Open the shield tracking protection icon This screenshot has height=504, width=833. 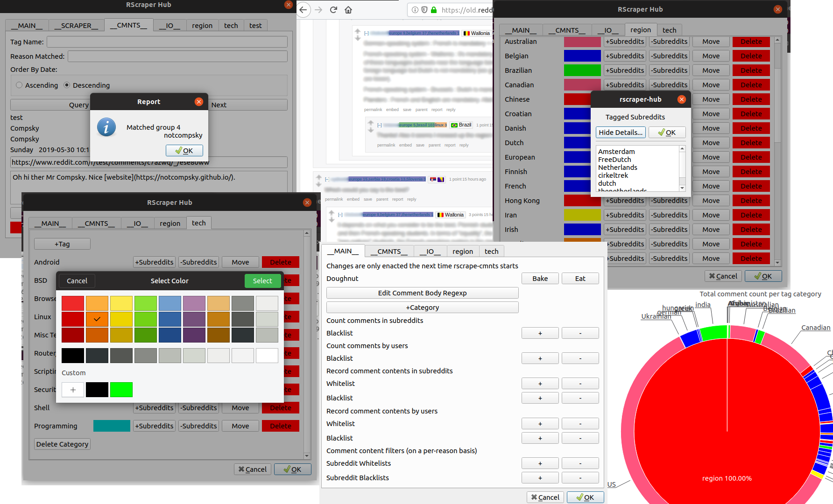point(424,10)
